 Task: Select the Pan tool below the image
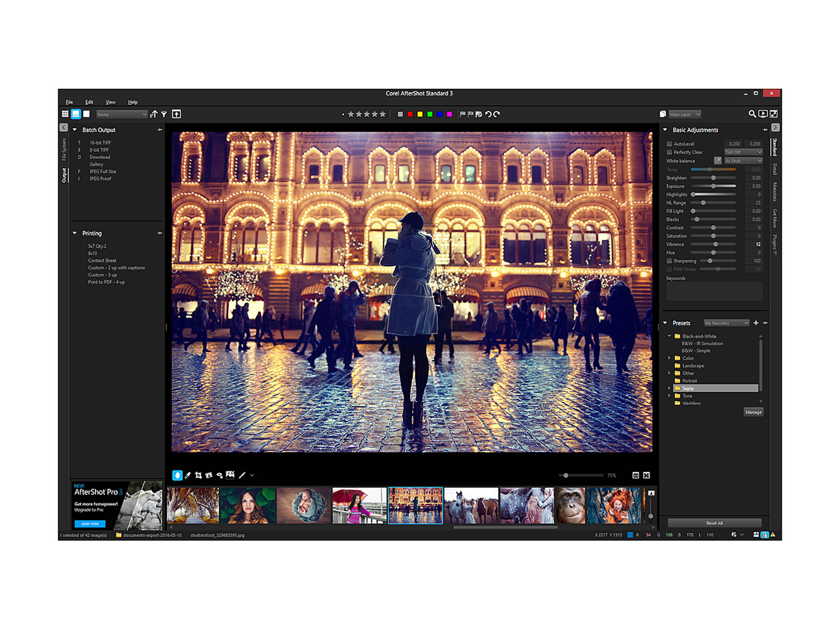coord(177,475)
